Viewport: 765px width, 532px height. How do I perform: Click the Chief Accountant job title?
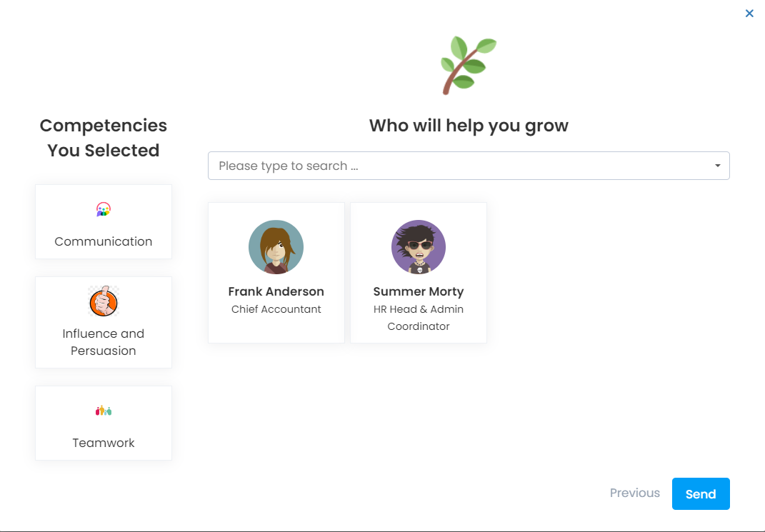tap(276, 309)
